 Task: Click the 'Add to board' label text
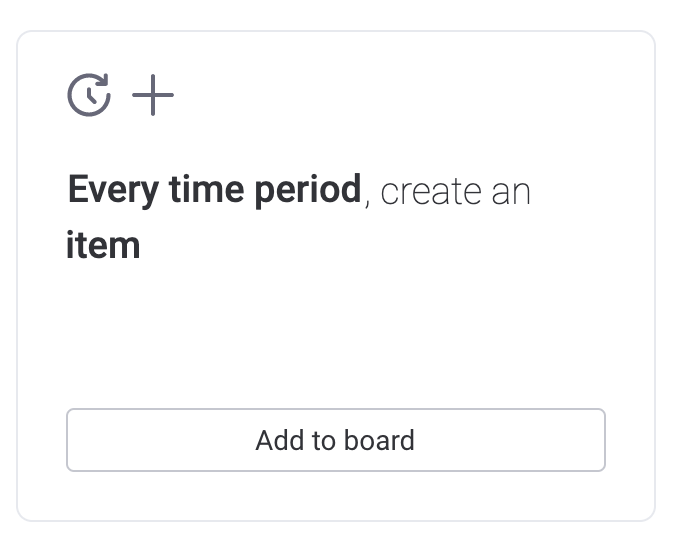click(335, 440)
